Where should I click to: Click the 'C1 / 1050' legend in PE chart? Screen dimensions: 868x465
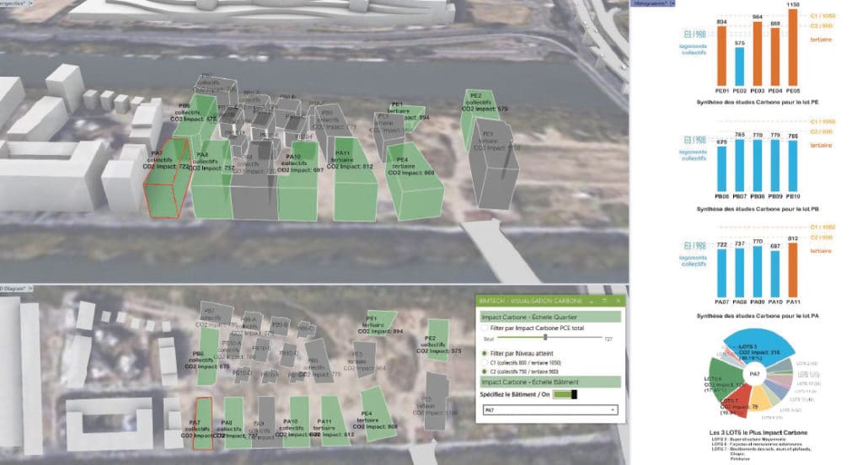pos(822,16)
